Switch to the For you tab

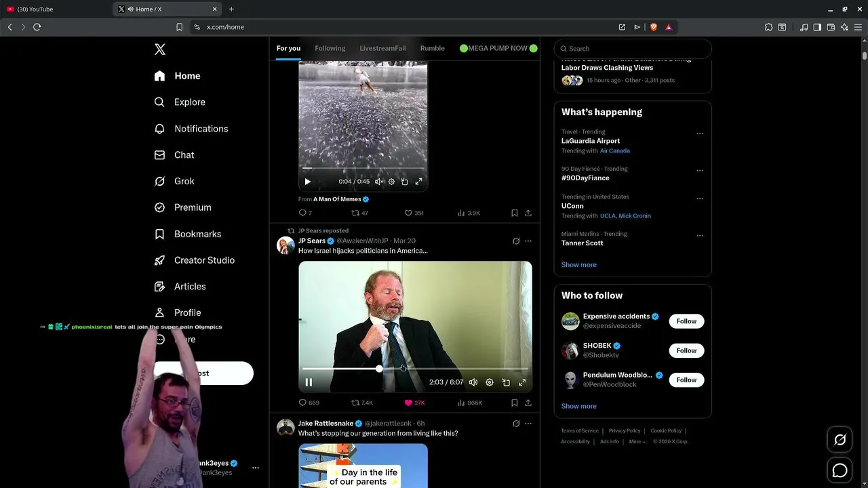click(x=288, y=48)
